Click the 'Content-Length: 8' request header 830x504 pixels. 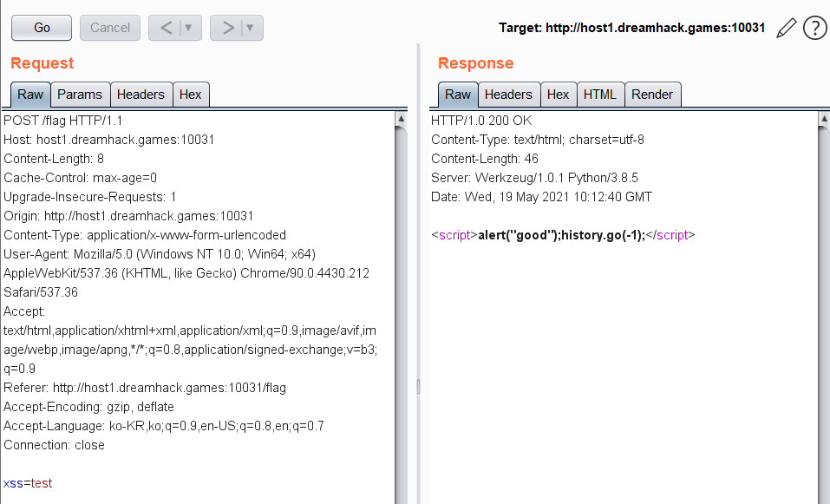click(x=54, y=159)
